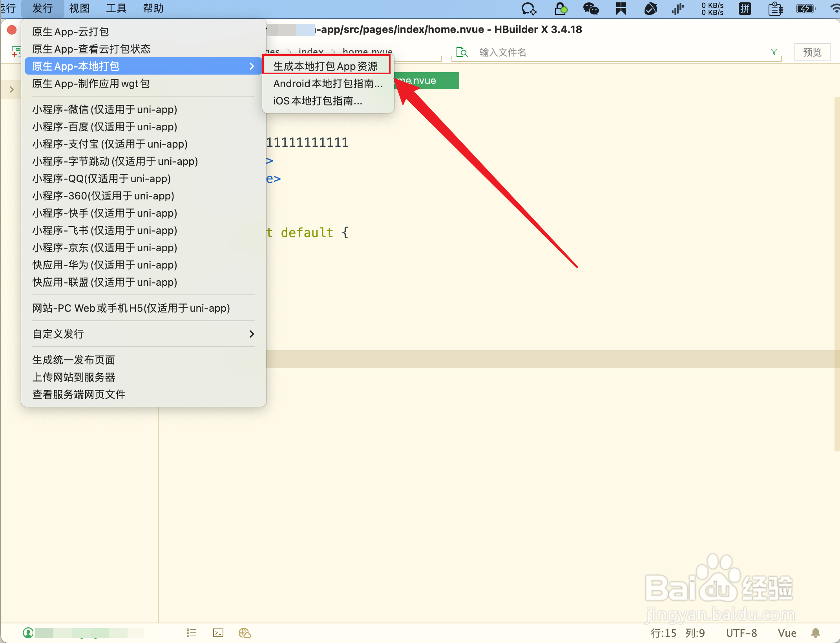Click the default keyword in code
Image resolution: width=840 pixels, height=643 pixels.
coord(307,232)
